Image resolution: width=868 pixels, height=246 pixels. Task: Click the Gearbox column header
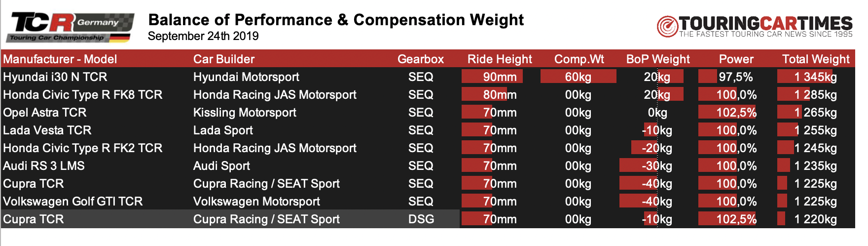click(x=421, y=59)
